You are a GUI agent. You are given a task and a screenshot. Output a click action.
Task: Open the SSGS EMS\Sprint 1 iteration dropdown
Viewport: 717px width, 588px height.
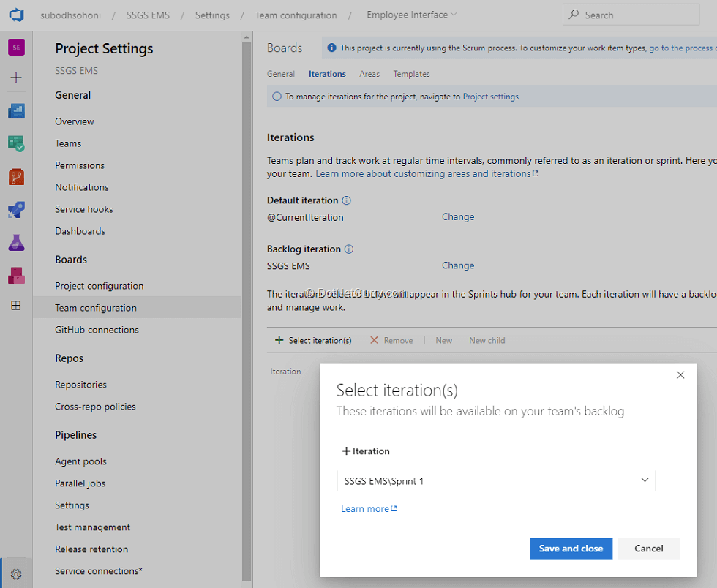pos(496,480)
